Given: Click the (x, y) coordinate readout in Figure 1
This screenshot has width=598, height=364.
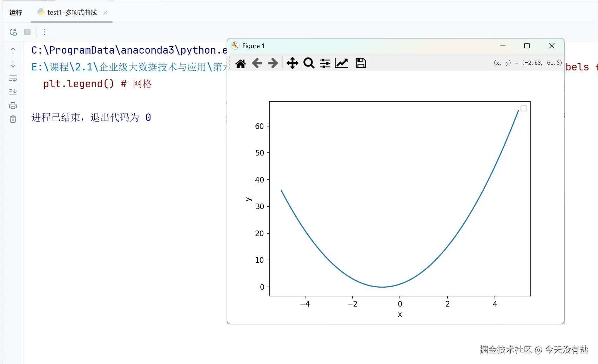Looking at the screenshot, I should [528, 63].
